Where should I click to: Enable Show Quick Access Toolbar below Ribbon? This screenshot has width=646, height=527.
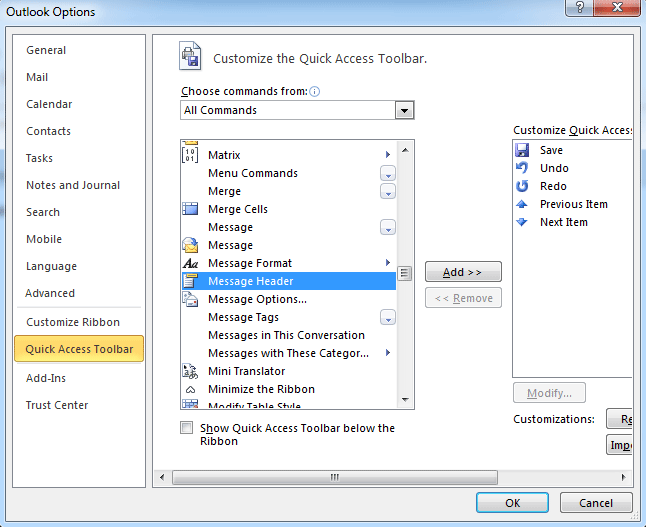pos(187,428)
